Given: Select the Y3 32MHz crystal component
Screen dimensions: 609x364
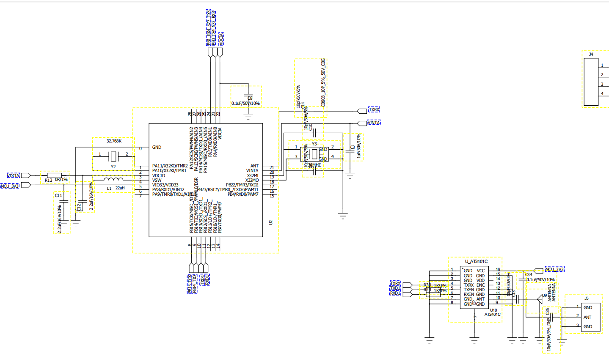Looking at the screenshot, I should tap(314, 154).
